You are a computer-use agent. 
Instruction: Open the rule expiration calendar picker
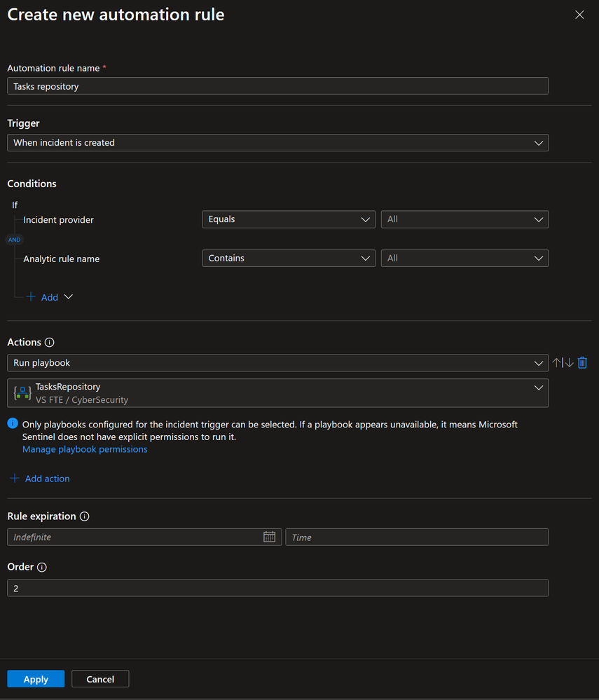pyautogui.click(x=269, y=537)
